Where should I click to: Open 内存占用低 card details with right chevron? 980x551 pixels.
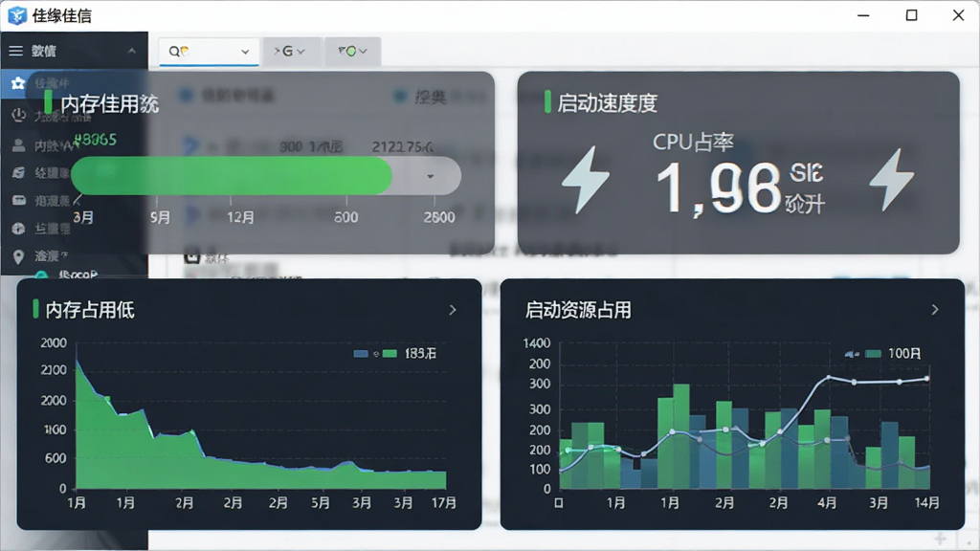point(453,310)
